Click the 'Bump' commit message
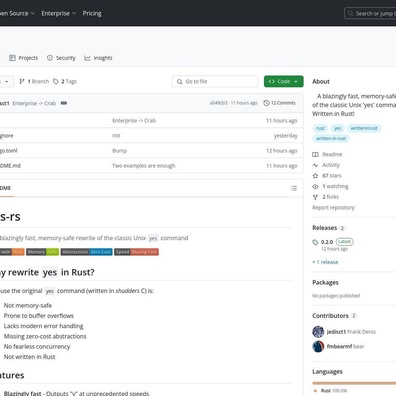Viewport: 396px width, 396px height. click(119, 151)
